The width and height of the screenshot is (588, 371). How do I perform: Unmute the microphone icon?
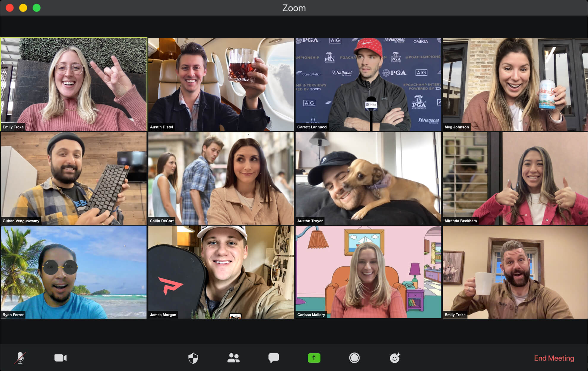(20, 358)
